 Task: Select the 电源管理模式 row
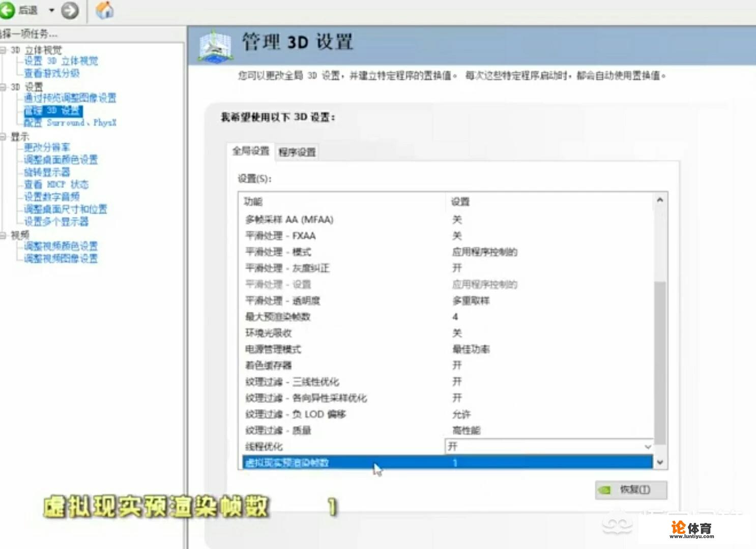coord(448,349)
